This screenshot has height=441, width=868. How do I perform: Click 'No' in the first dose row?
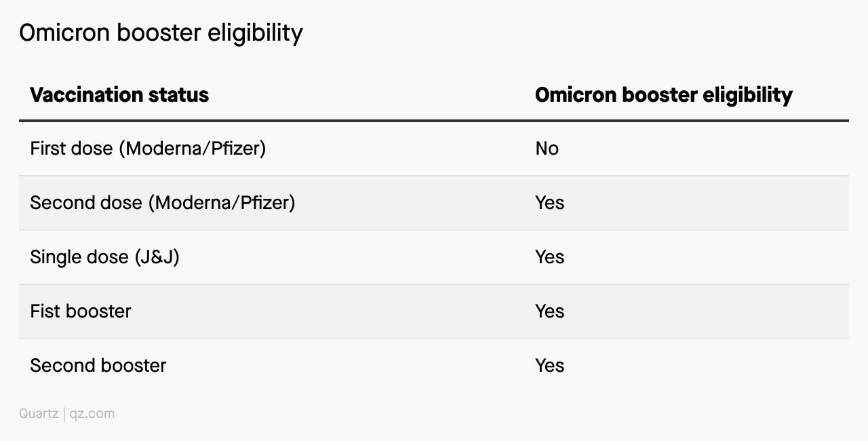(547, 149)
